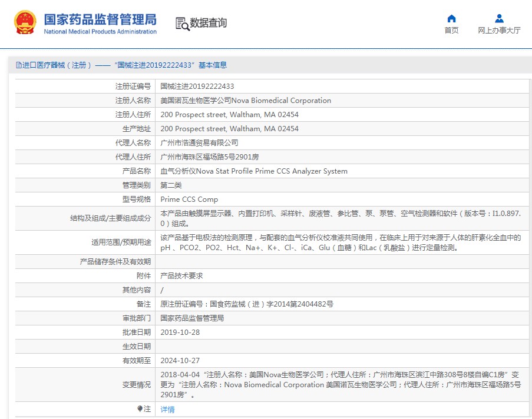The width and height of the screenshot is (532, 419).
Task: Click the 产品储存条件及有效期 label
Action: tap(115, 262)
